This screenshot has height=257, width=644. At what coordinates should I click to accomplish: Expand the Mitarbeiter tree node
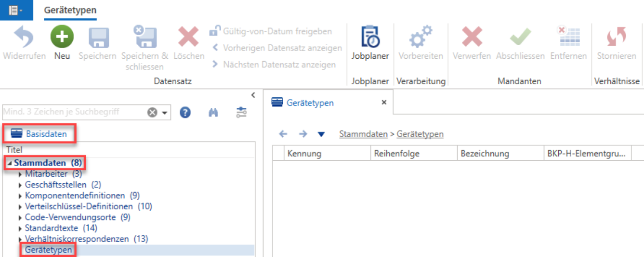coord(20,174)
